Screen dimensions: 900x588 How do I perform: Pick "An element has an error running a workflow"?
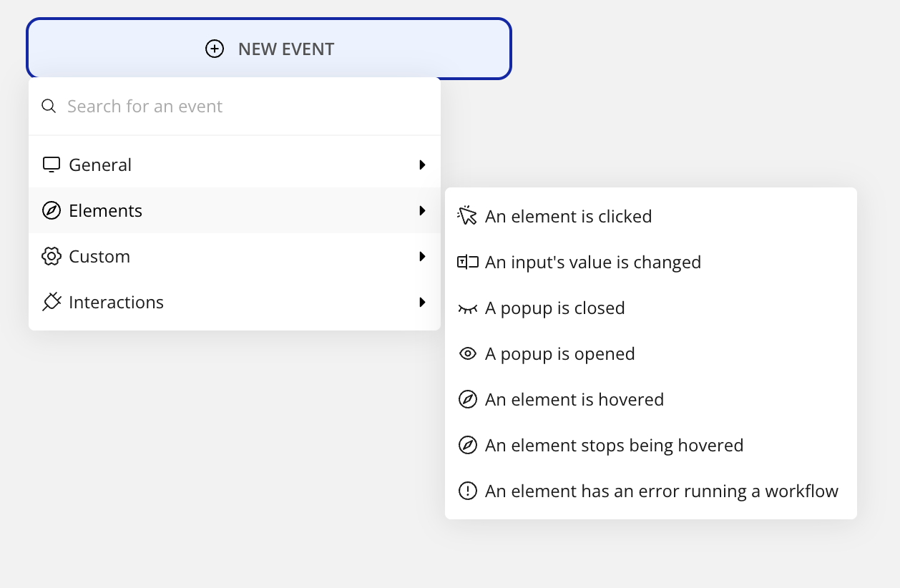point(661,491)
